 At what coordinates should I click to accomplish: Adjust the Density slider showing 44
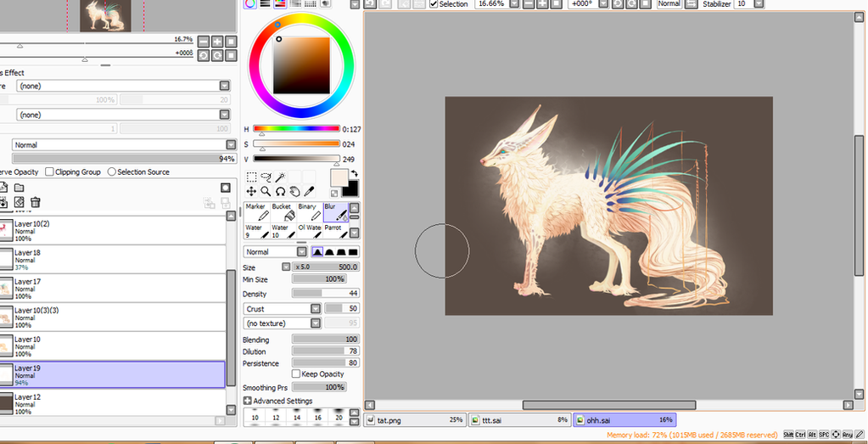tap(326, 294)
